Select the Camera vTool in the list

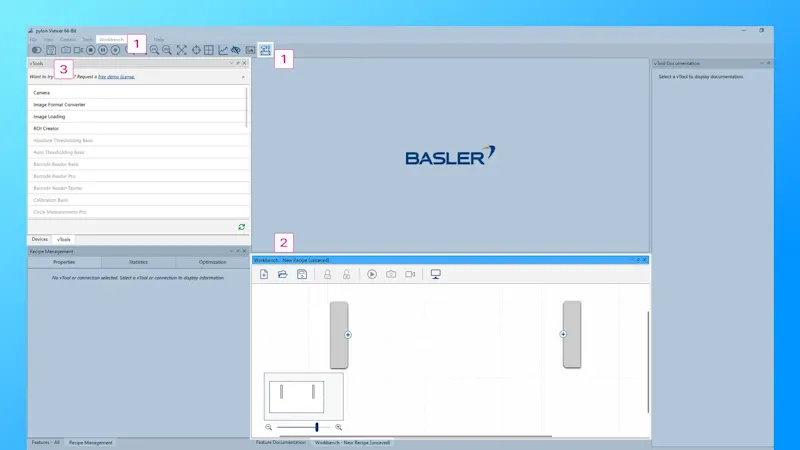pos(137,93)
